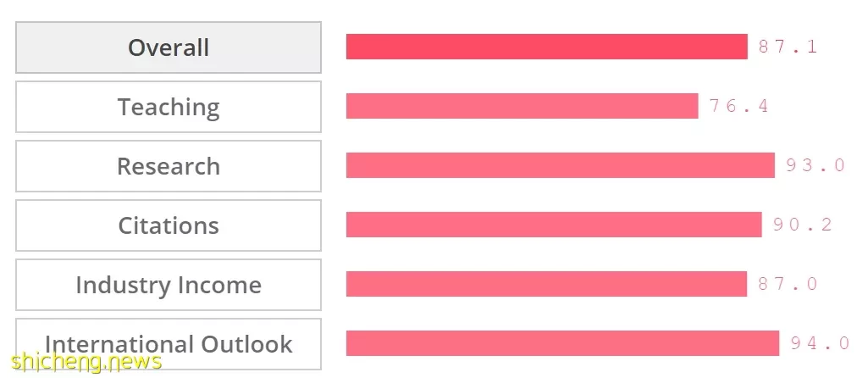The image size is (868, 378).
Task: Select the Overall tab
Action: (x=169, y=47)
